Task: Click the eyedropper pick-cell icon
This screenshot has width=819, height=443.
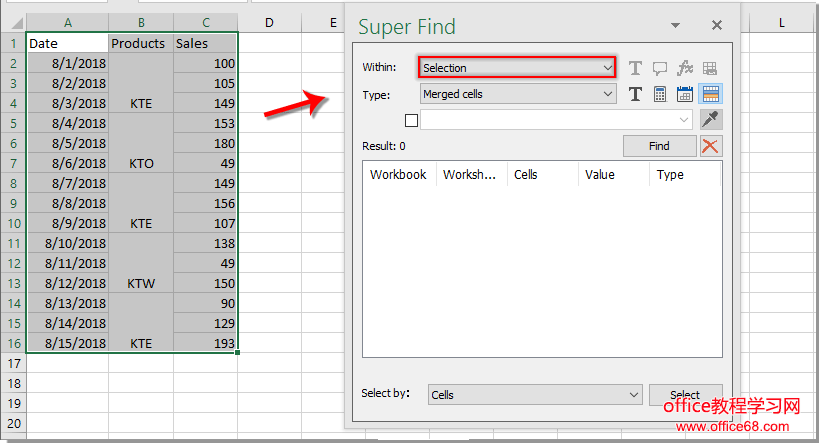Action: click(x=710, y=120)
